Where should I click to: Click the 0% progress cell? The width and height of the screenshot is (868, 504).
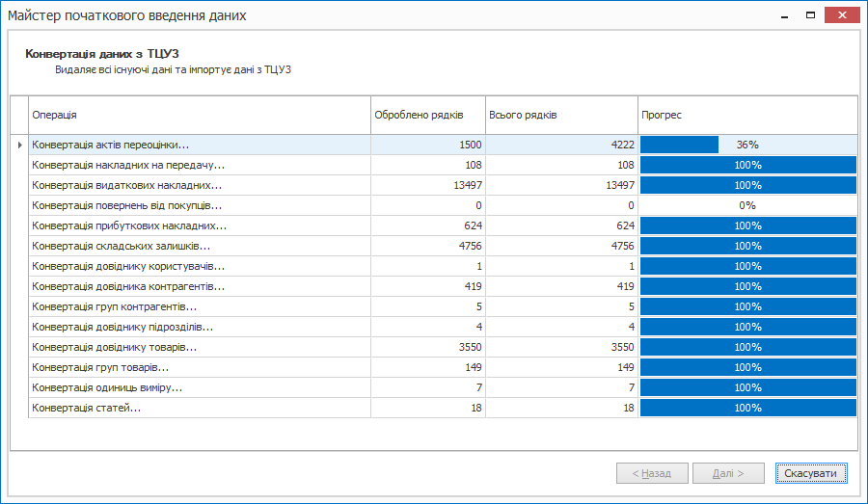coord(747,205)
